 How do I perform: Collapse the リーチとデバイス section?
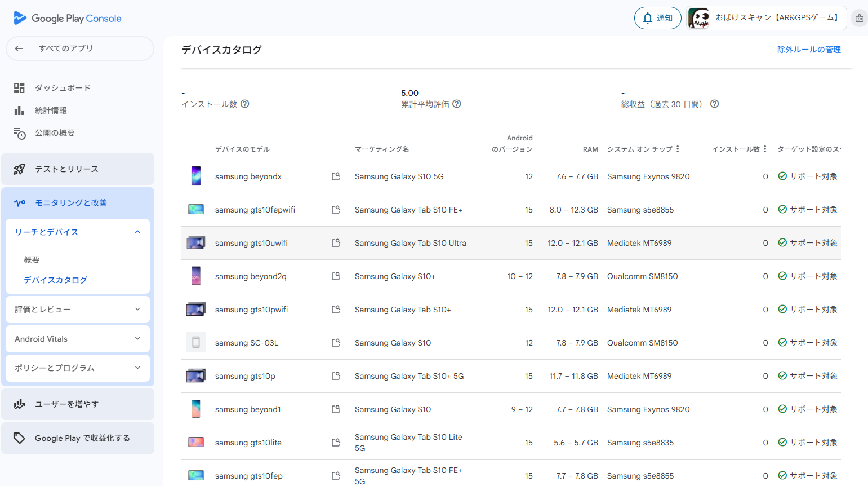(137, 232)
